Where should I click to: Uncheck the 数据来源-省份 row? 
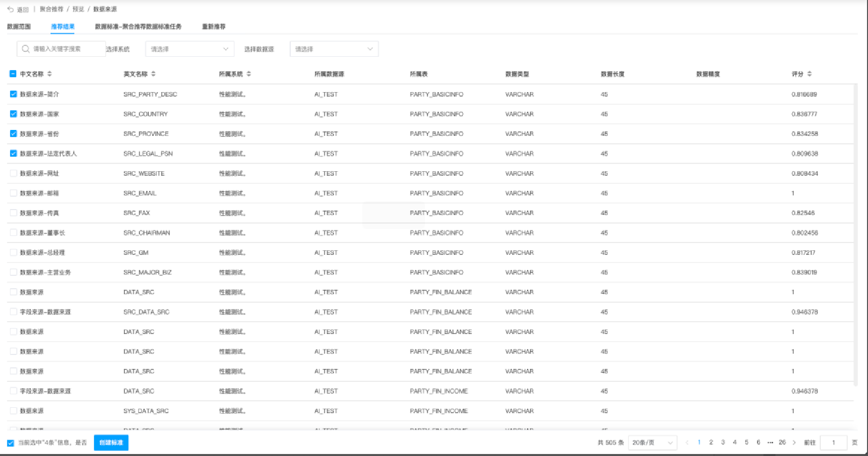coord(13,133)
